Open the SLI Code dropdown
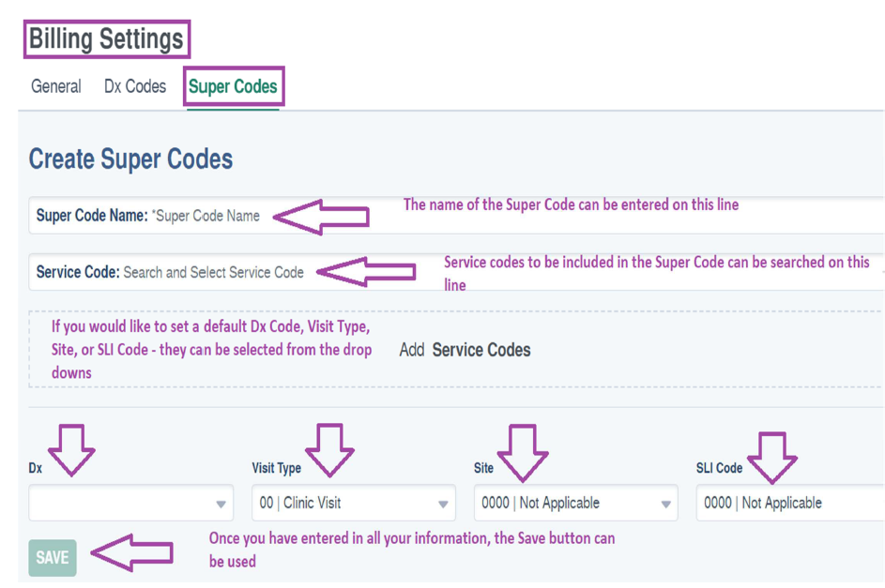Image resolution: width=885 pixels, height=588 pixels. click(790, 503)
